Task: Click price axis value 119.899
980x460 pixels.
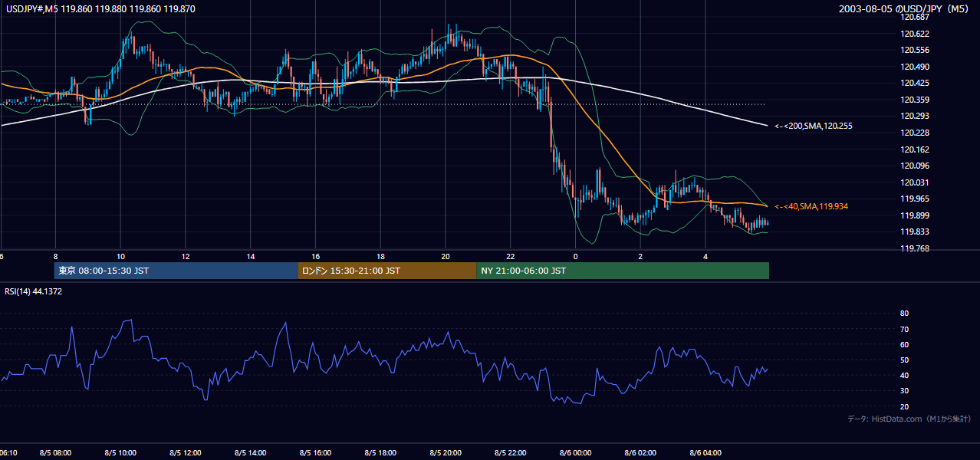Action: (x=916, y=215)
